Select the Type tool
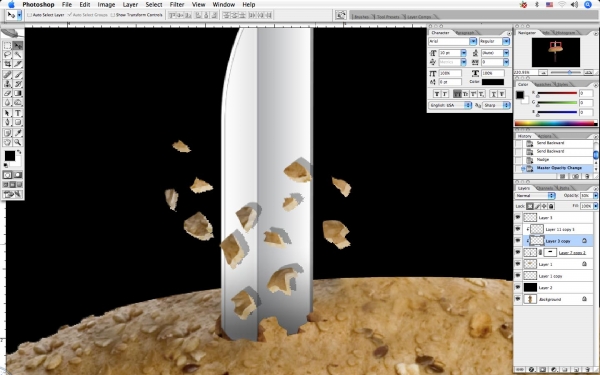The image size is (600, 375). coord(18,113)
